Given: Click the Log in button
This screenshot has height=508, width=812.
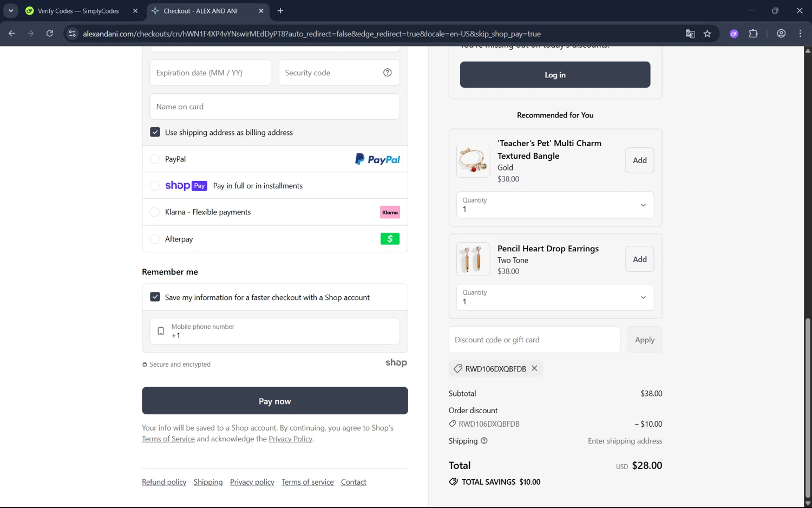Looking at the screenshot, I should [x=555, y=75].
